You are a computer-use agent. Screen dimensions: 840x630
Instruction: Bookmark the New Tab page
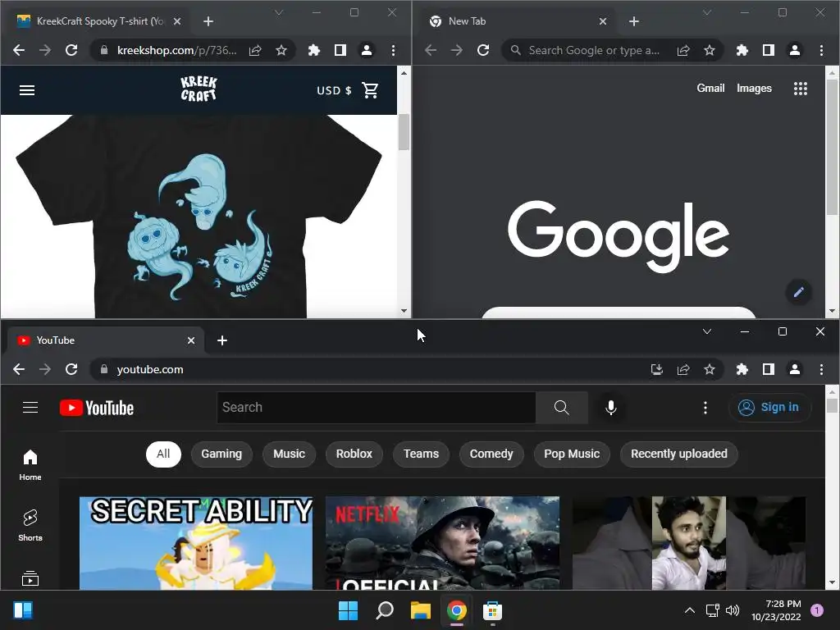[710, 50]
